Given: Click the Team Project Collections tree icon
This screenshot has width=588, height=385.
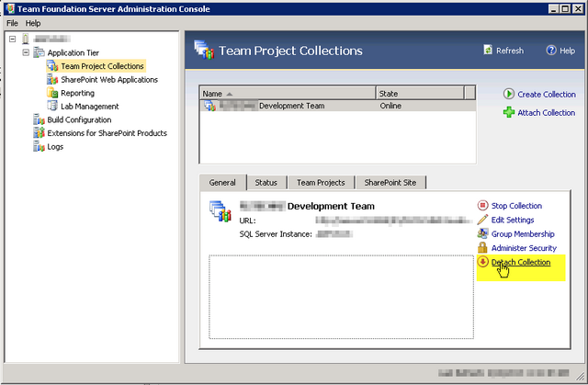Looking at the screenshot, I should pyautogui.click(x=52, y=66).
